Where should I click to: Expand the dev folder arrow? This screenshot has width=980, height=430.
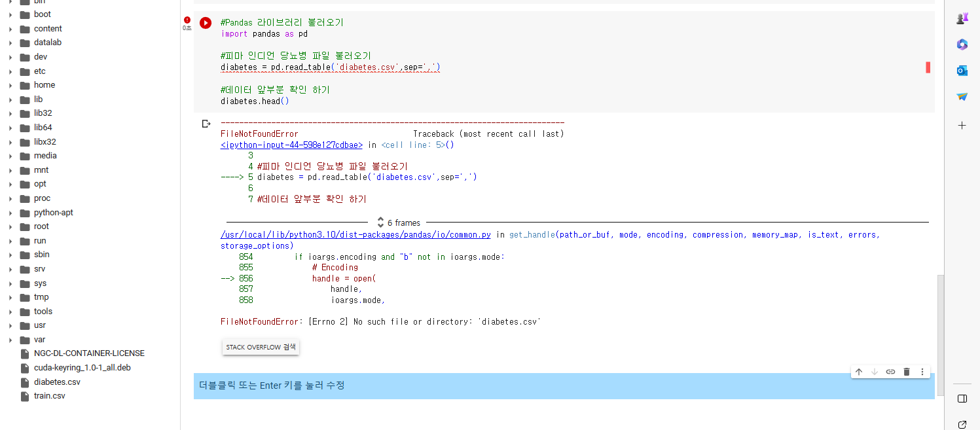10,57
